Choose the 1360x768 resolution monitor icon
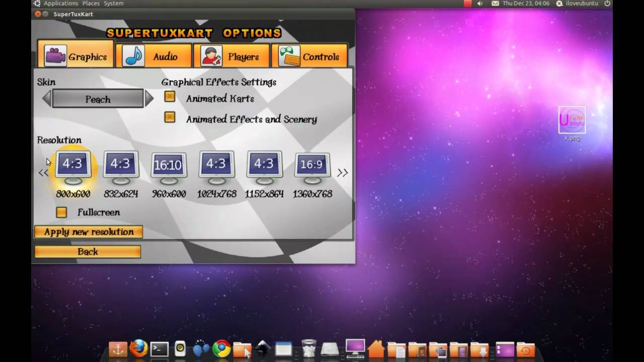 312,168
